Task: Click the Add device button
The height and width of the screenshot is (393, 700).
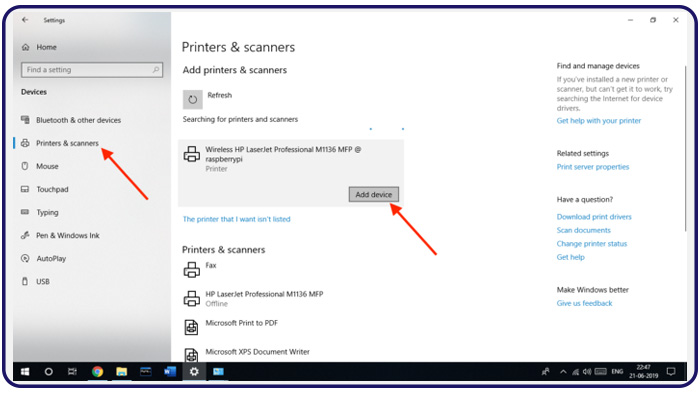Action: point(374,194)
